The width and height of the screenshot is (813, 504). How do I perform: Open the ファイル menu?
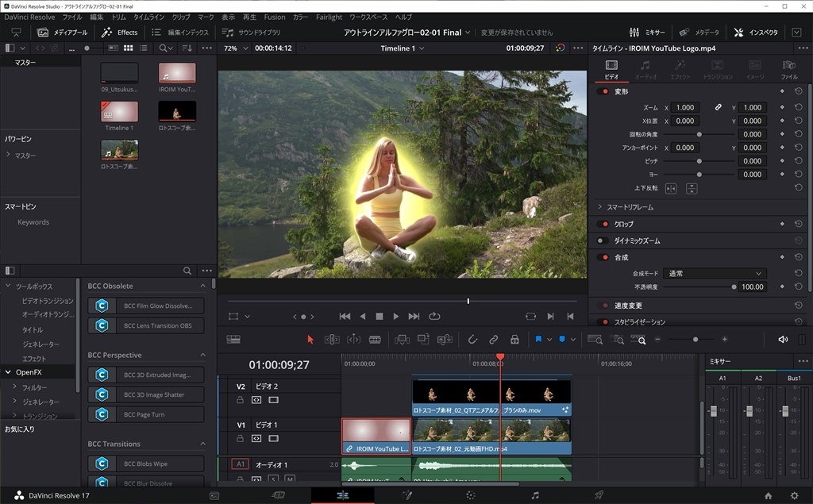click(x=72, y=17)
